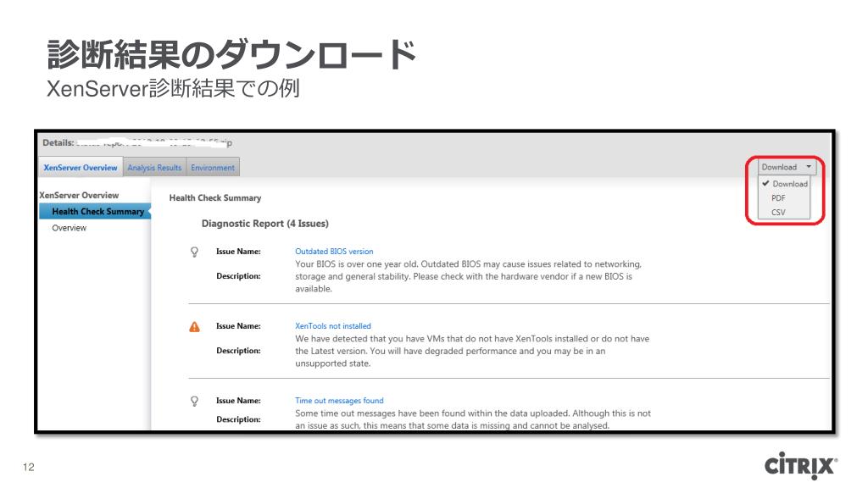
Task: Switch to the Analysis Results tab
Action: [x=154, y=167]
